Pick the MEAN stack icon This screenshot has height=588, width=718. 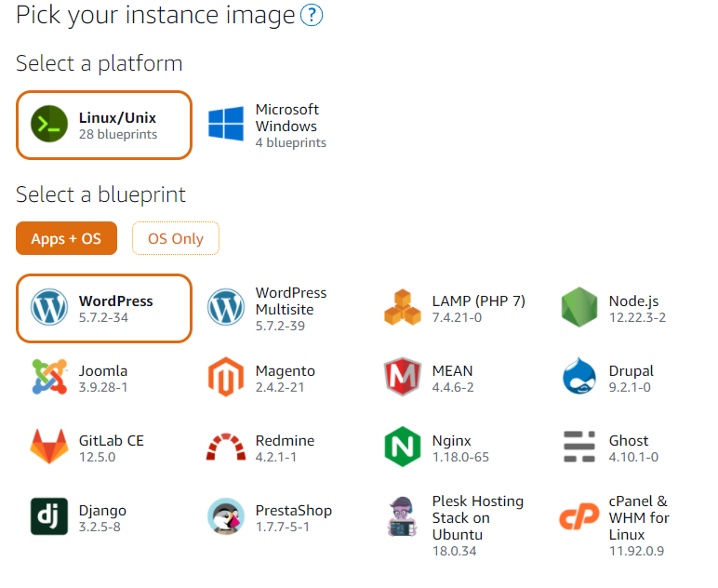[403, 378]
